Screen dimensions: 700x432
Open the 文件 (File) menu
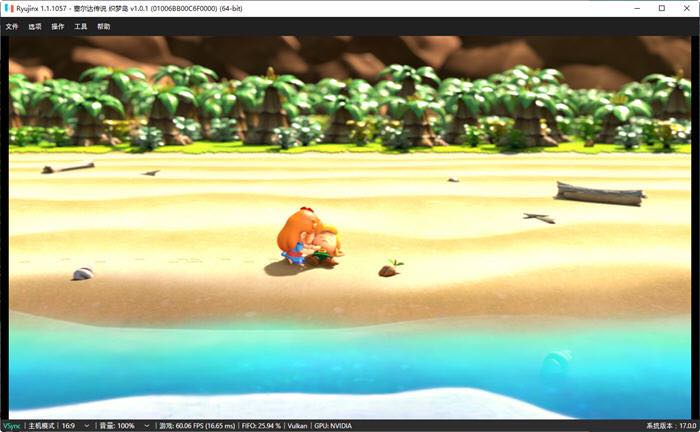[12, 27]
